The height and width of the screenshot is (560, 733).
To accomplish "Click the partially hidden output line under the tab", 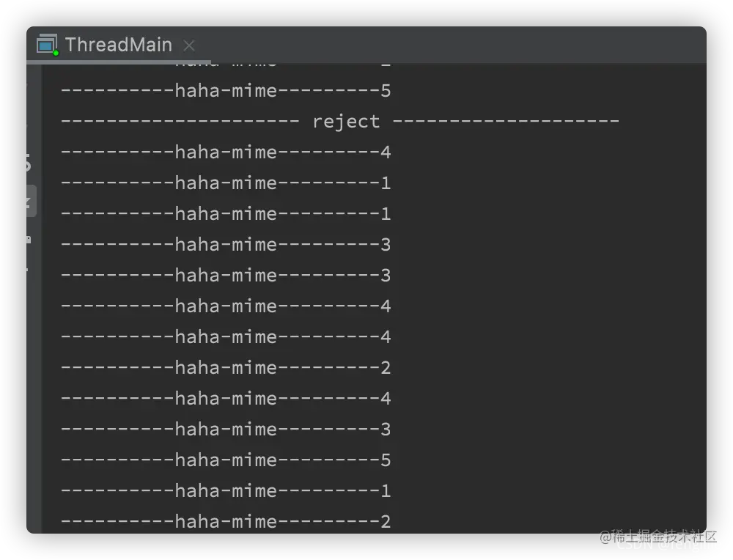I will 226,65.
